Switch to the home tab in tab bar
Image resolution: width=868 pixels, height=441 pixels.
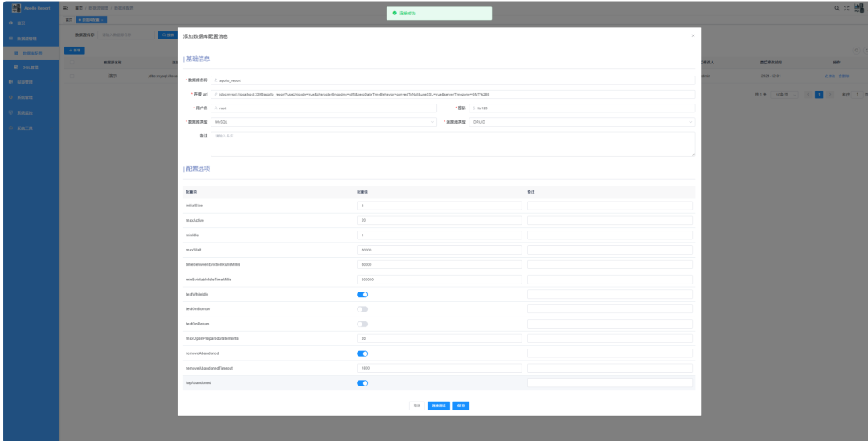tap(69, 20)
